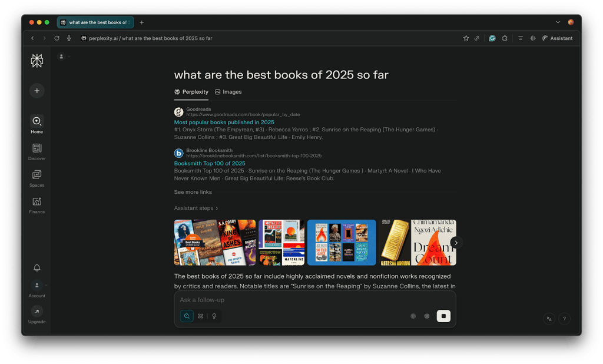
Task: Show next images with carousel arrow
Action: click(456, 243)
